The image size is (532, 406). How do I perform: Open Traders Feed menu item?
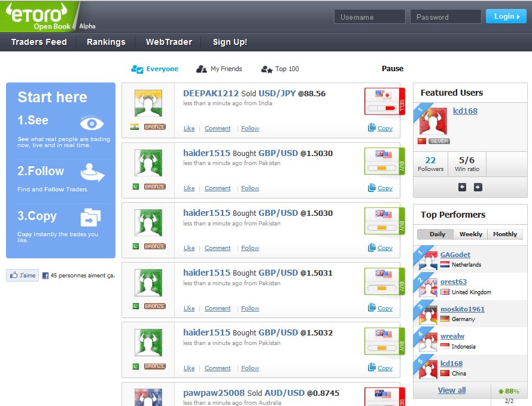[x=39, y=42]
